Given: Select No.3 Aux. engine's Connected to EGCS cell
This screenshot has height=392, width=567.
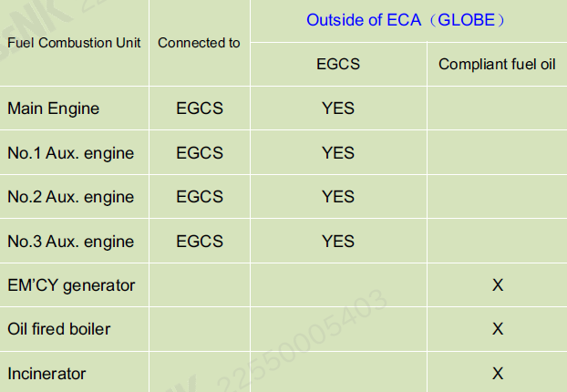Looking at the screenshot, I should click(x=200, y=242).
